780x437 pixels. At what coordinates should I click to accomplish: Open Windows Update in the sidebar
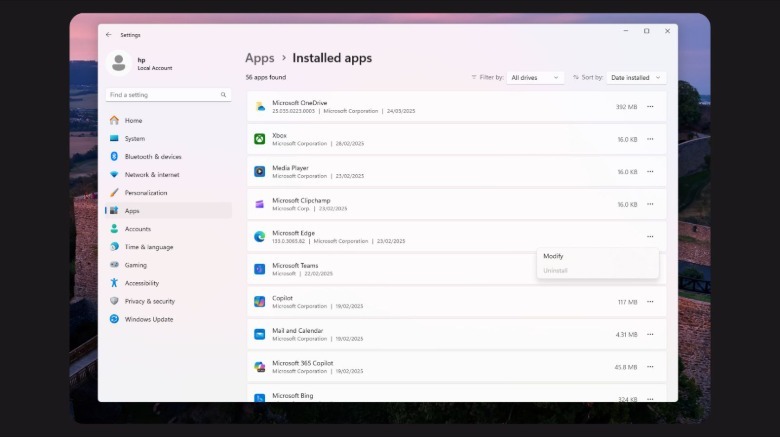point(148,319)
